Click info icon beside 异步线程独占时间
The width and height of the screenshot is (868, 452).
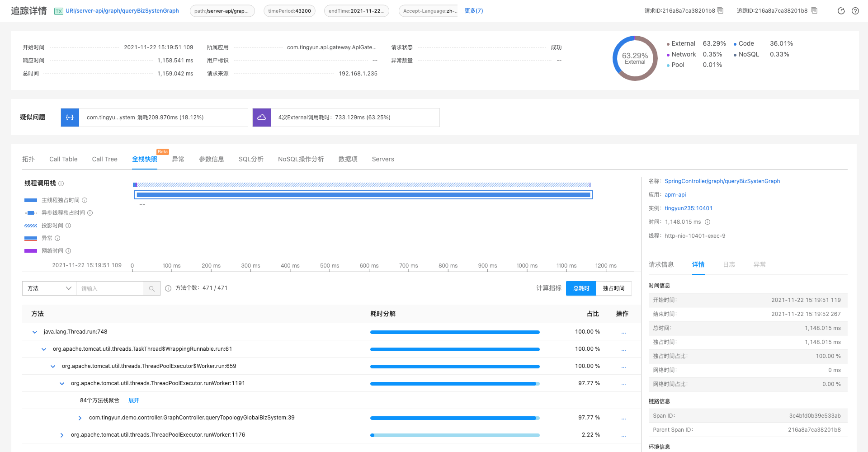tap(90, 213)
